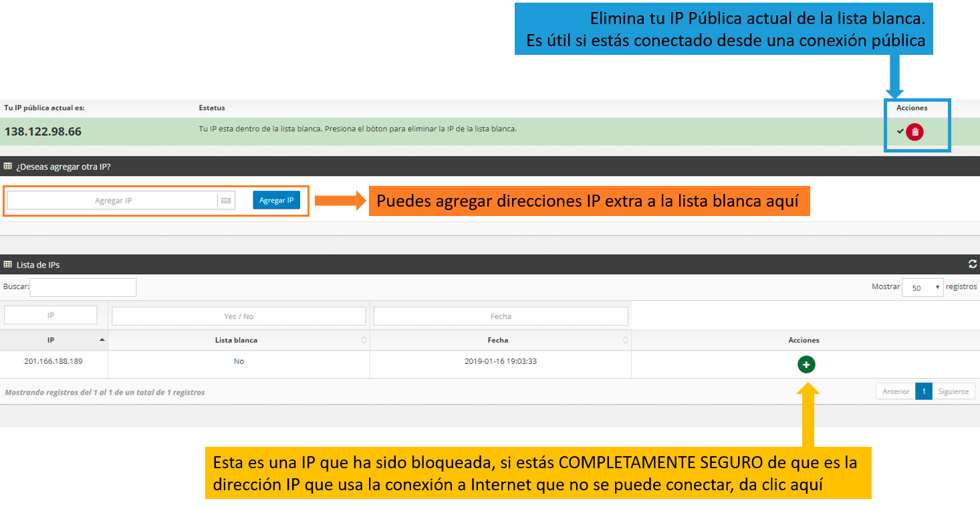
Task: Open the Mostrar registros dropdown
Action: pos(922,288)
